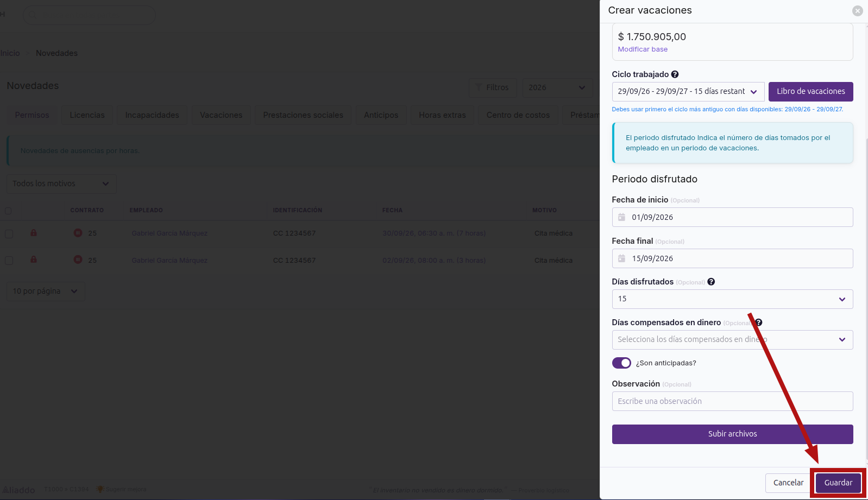This screenshot has width=868, height=500.
Task: Check the row checkbox for 02/09/26 entry
Action: click(x=9, y=261)
